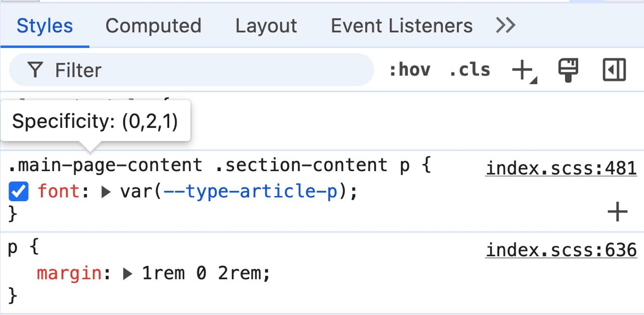Open the index.scss:481 source link
The height and width of the screenshot is (315, 644).
point(561,168)
